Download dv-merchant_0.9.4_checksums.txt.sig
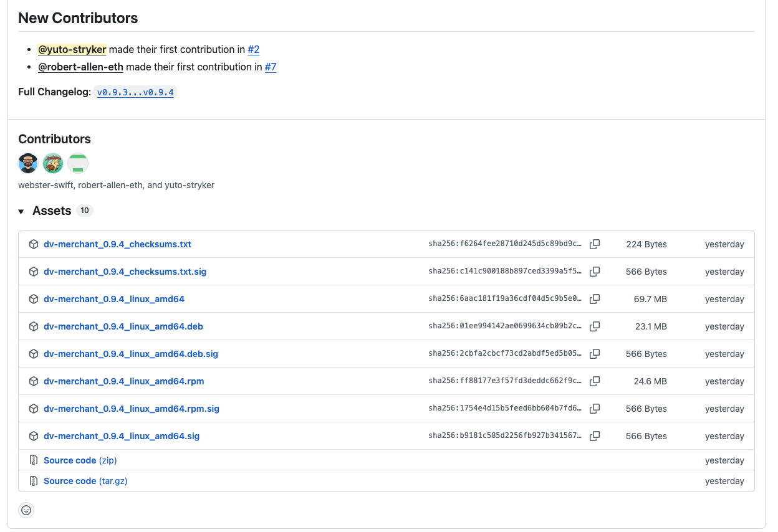The height and width of the screenshot is (532, 778). (125, 272)
